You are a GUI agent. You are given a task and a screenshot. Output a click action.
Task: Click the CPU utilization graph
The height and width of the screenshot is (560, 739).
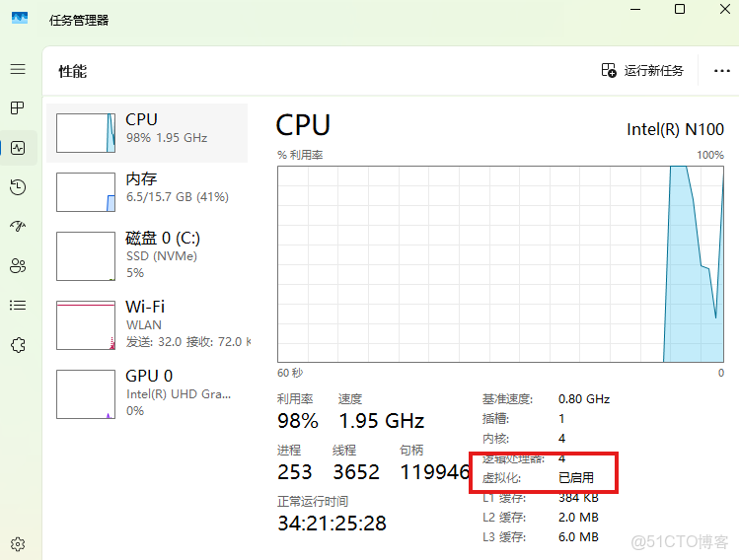(500, 264)
